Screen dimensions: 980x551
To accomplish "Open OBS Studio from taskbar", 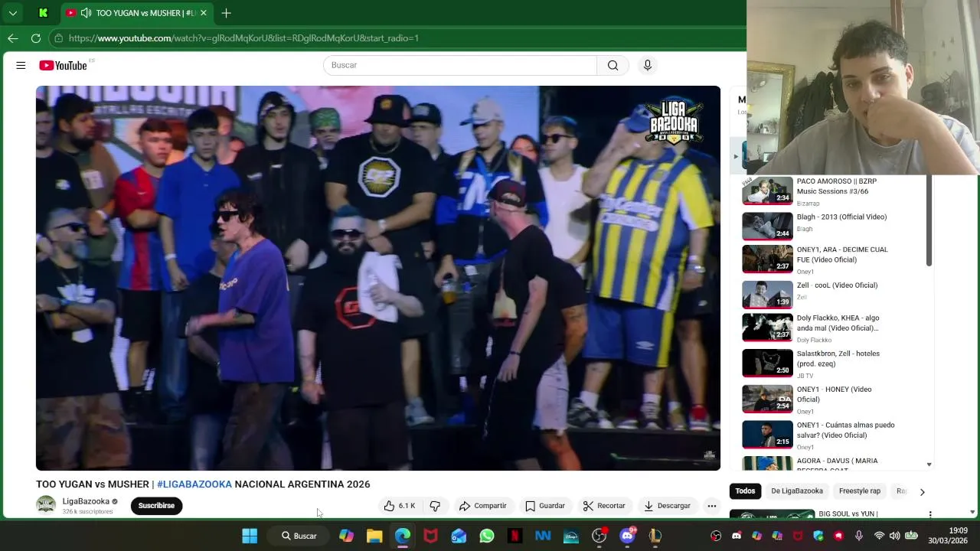I will tap(599, 536).
